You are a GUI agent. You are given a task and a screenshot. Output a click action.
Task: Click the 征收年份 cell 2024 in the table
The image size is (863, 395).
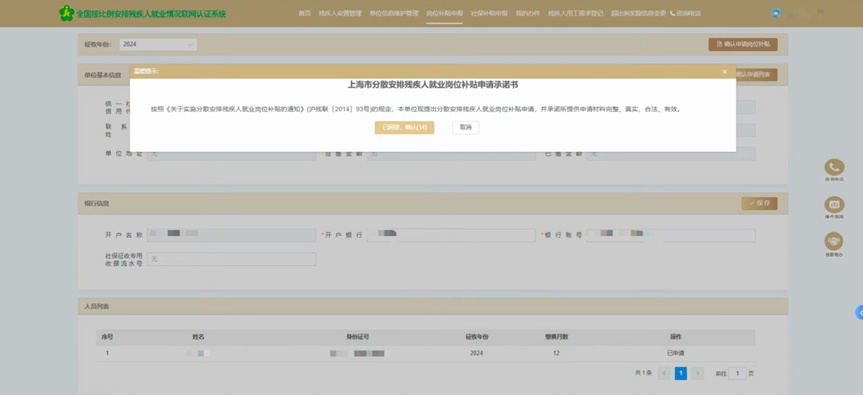pyautogui.click(x=477, y=353)
